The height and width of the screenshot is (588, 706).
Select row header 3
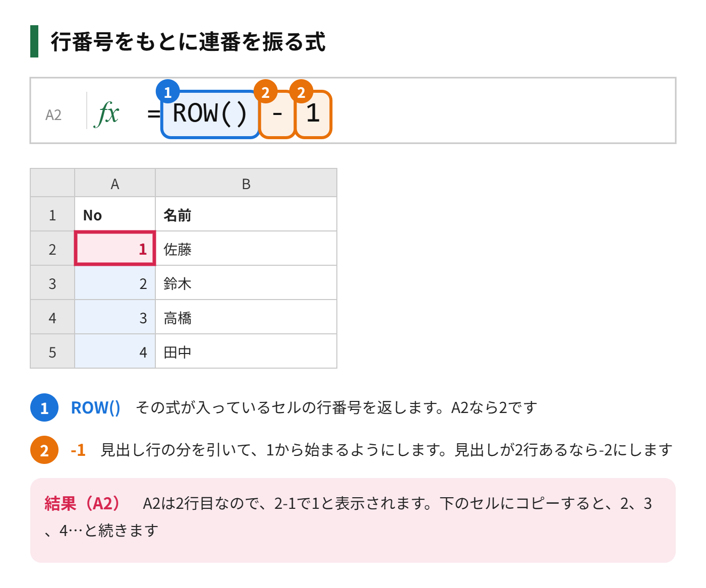(52, 283)
